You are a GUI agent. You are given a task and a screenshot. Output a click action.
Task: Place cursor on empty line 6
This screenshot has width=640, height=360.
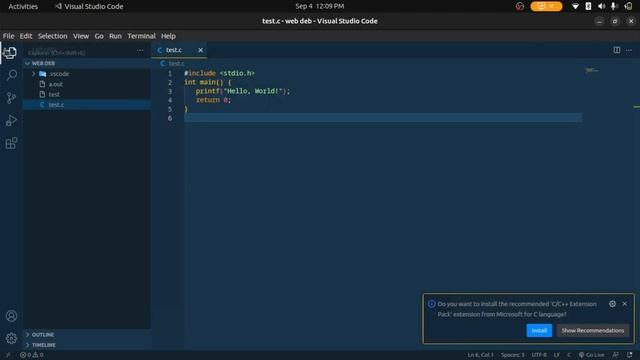point(383,118)
